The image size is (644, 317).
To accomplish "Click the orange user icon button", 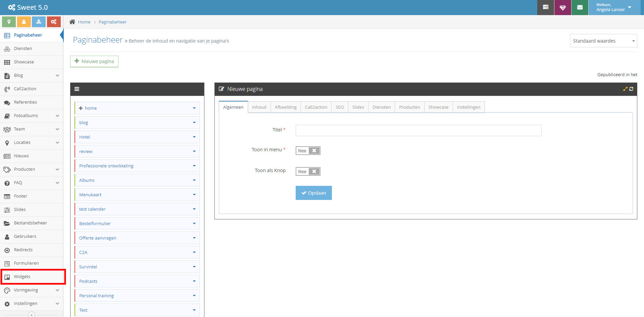I will coord(24,22).
